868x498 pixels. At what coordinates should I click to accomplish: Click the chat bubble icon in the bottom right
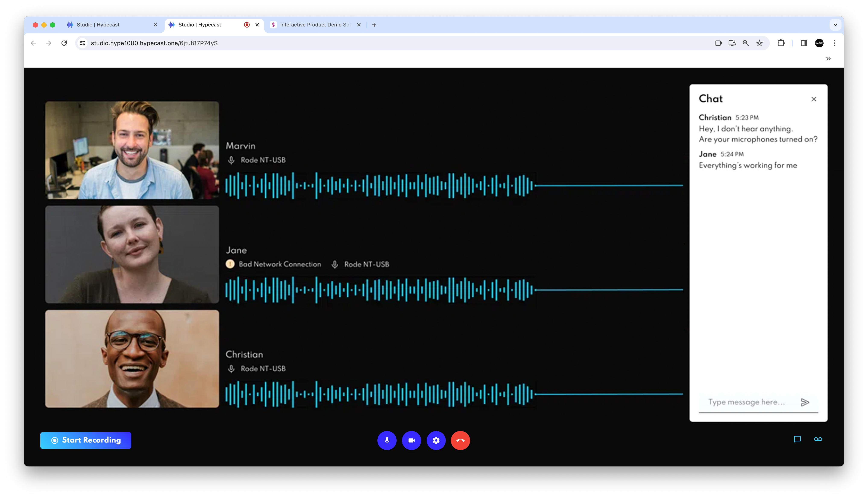pyautogui.click(x=798, y=439)
